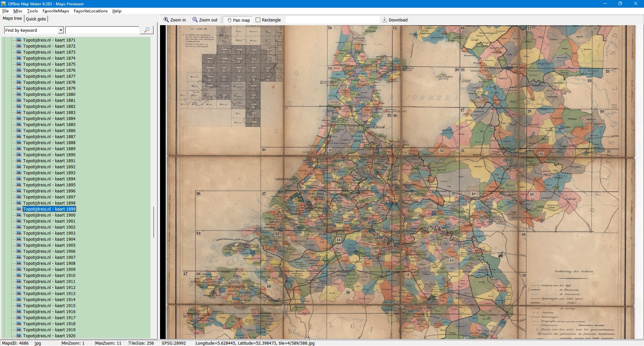Click the keyword search magnifier button
The image size is (644, 346).
147,30
